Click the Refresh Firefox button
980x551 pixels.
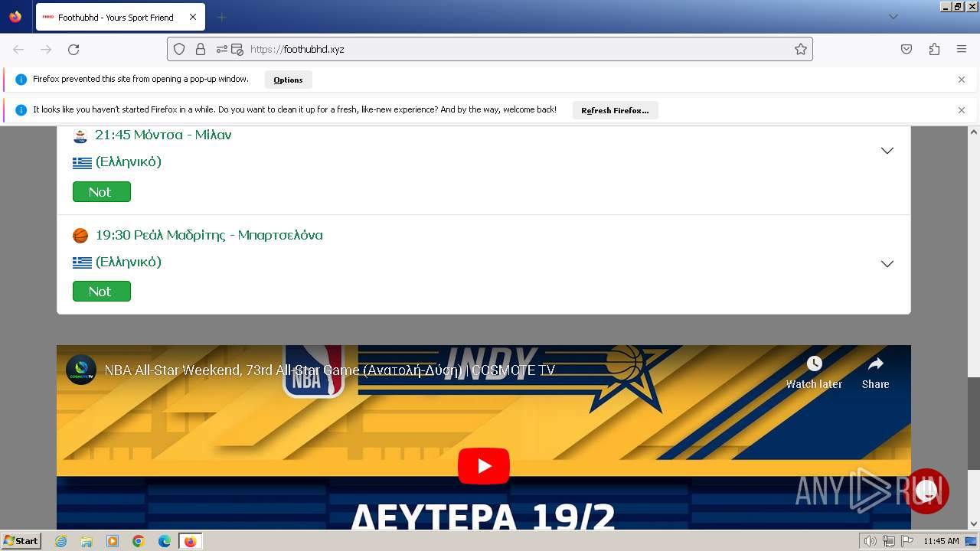pos(615,110)
